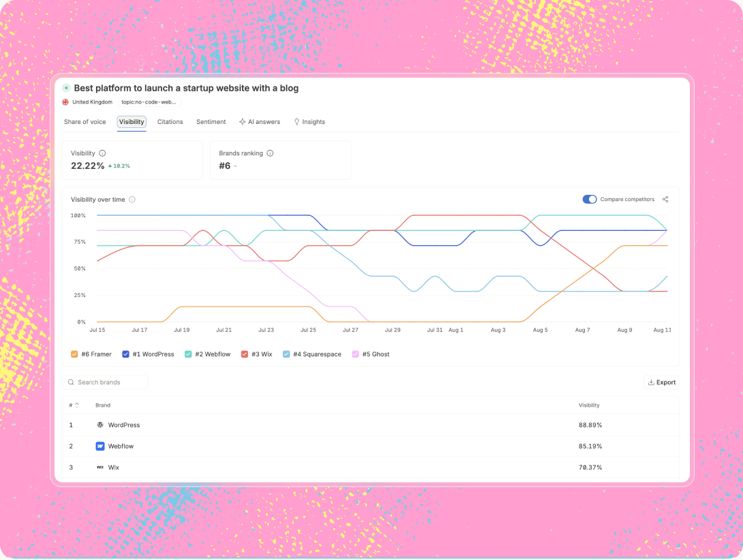Click the 85.19% visibility value
This screenshot has width=743, height=560.
590,446
